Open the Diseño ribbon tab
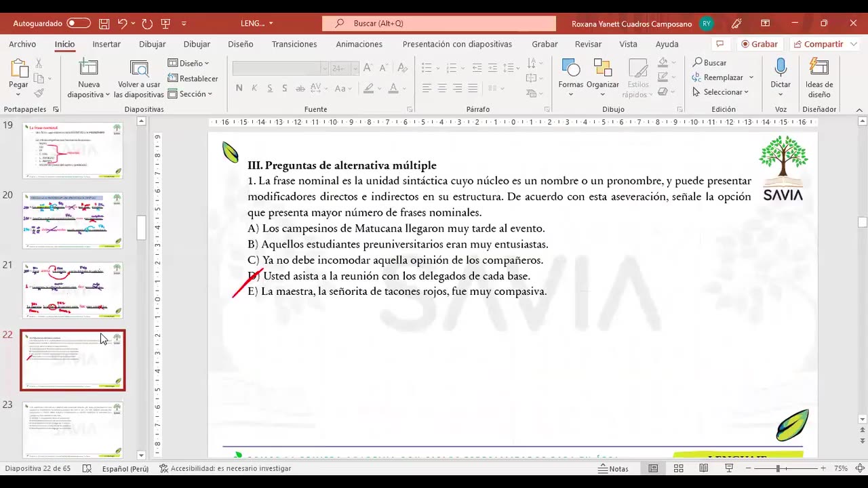868x488 pixels. [x=240, y=44]
